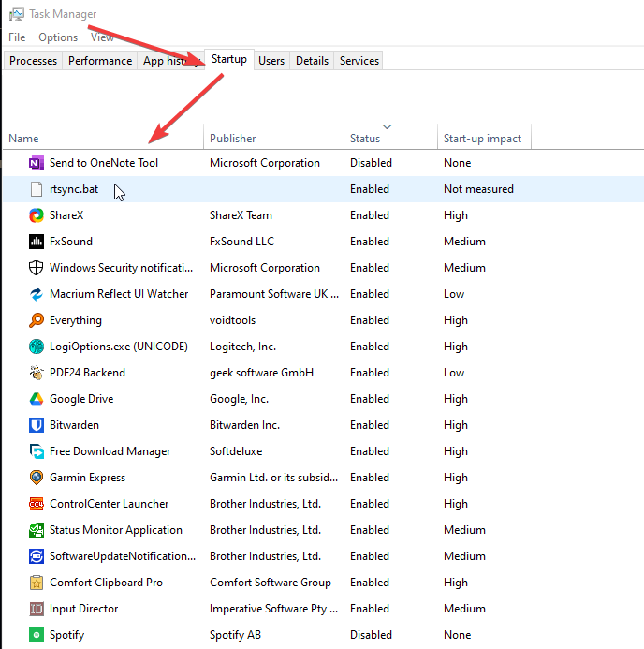Switch to the Performance tab
The image size is (644, 649).
tap(100, 61)
